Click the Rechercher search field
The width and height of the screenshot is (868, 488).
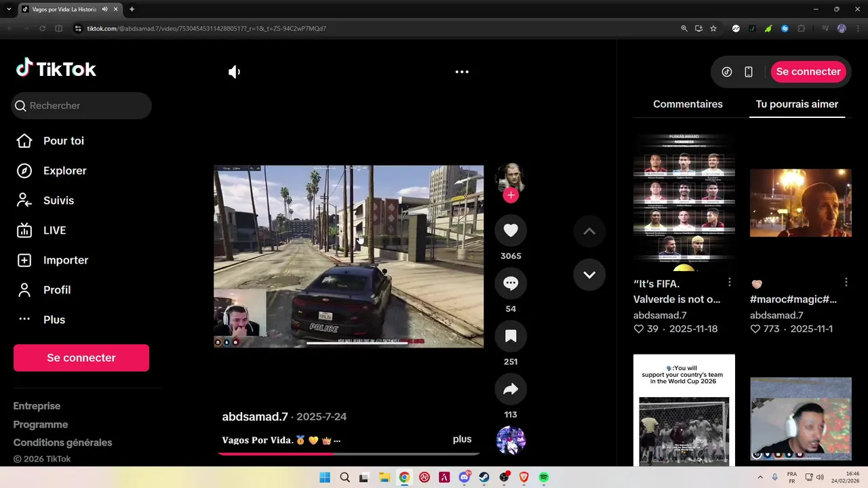click(81, 106)
